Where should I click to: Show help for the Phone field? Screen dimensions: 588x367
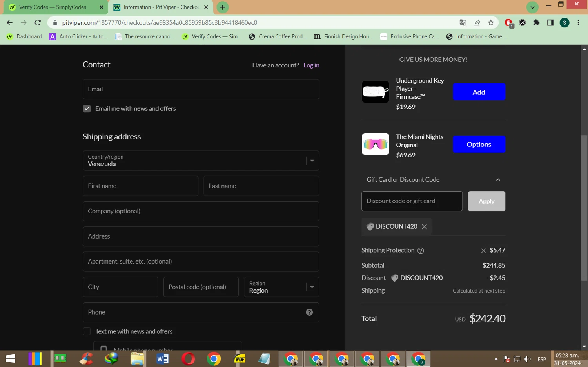click(309, 312)
